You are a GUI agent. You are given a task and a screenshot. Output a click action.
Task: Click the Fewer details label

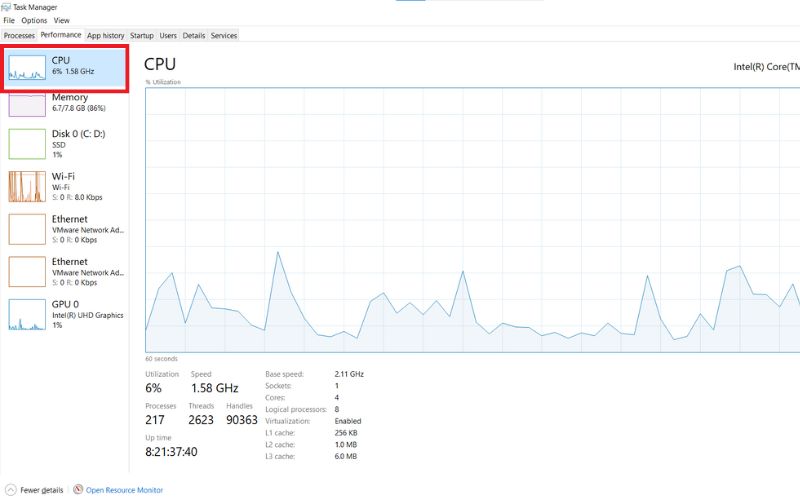pos(42,490)
